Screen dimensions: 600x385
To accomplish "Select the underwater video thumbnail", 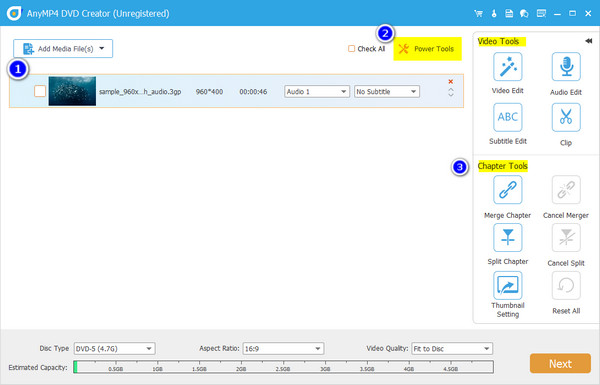I will pyautogui.click(x=72, y=91).
